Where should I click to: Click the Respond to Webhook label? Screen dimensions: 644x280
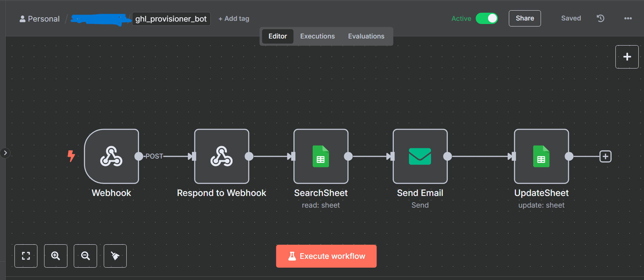tap(222, 193)
